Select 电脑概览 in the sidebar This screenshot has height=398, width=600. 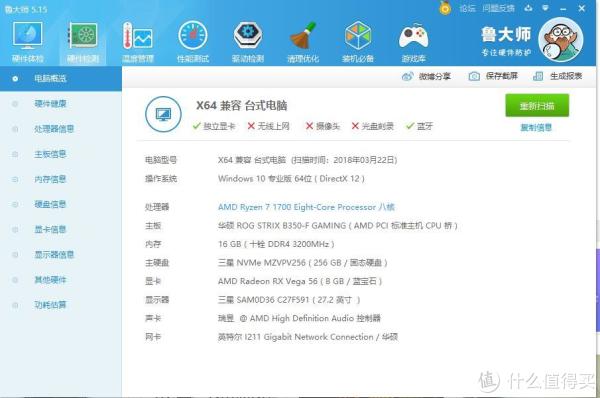61,79
